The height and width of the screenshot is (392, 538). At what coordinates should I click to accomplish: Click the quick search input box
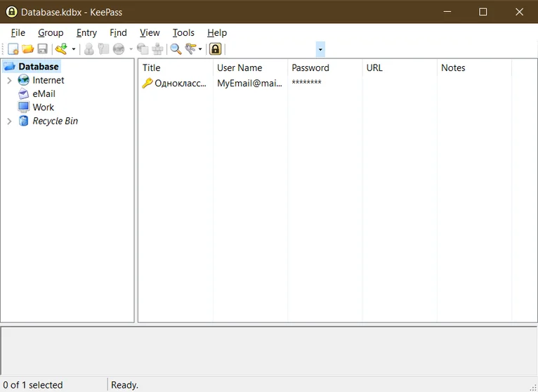271,49
